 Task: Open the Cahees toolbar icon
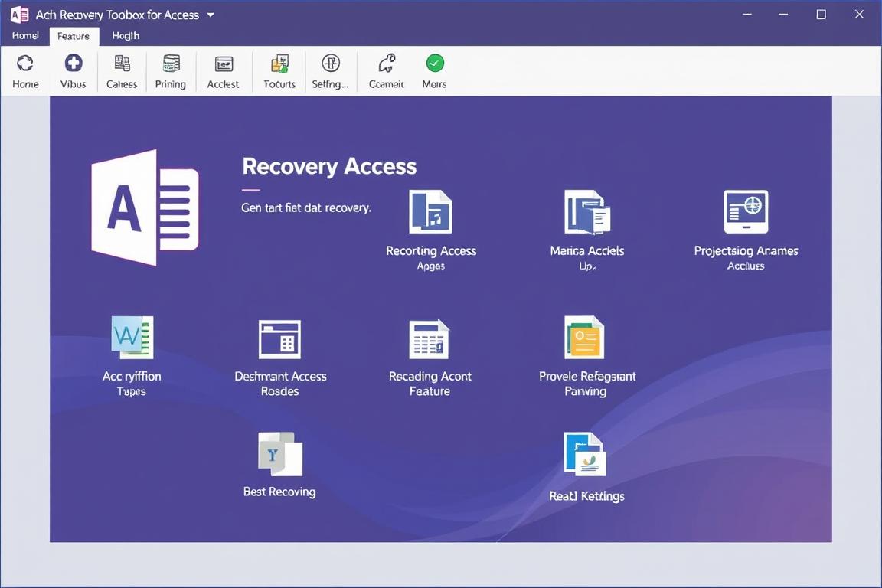point(122,64)
